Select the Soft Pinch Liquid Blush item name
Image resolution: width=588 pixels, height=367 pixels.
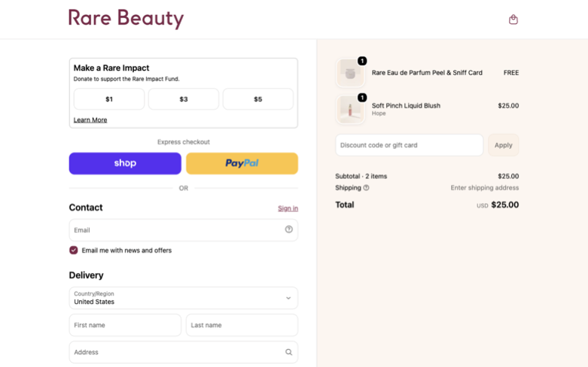(406, 105)
